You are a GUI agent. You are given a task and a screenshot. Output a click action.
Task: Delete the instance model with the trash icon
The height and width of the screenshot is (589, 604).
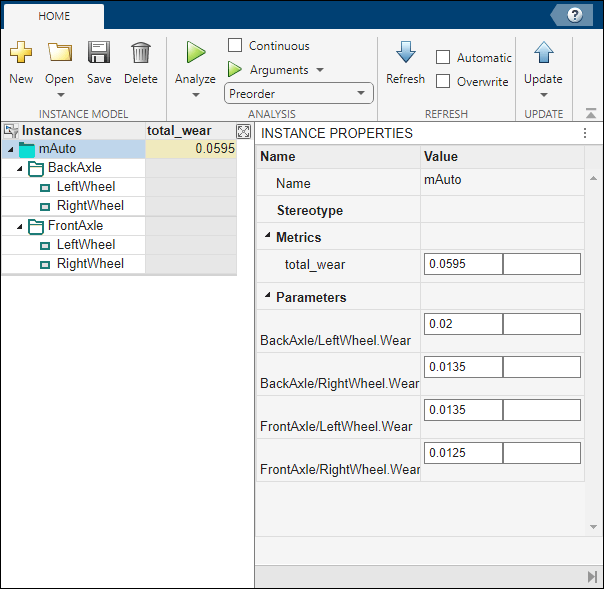pos(141,52)
